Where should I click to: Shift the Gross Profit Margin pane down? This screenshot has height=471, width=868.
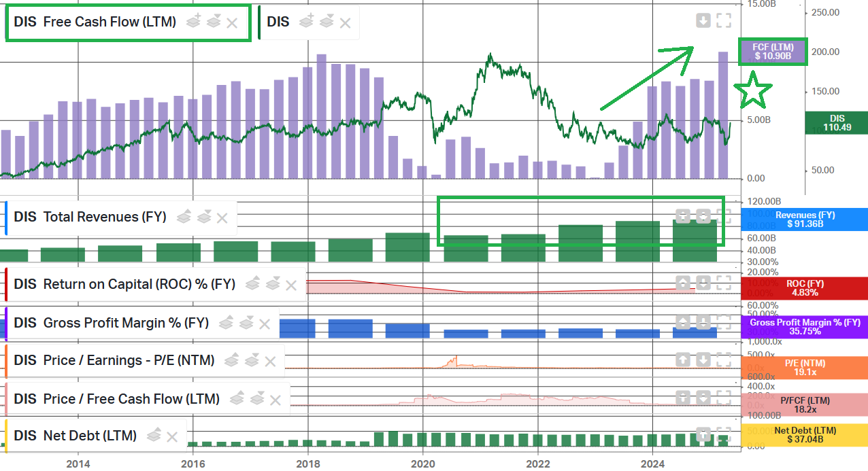click(x=703, y=321)
